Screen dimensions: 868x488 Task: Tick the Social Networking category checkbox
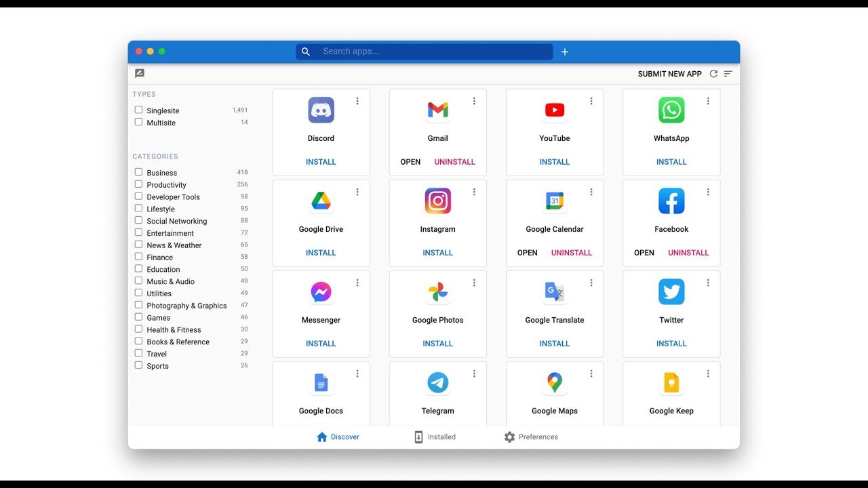(x=138, y=220)
